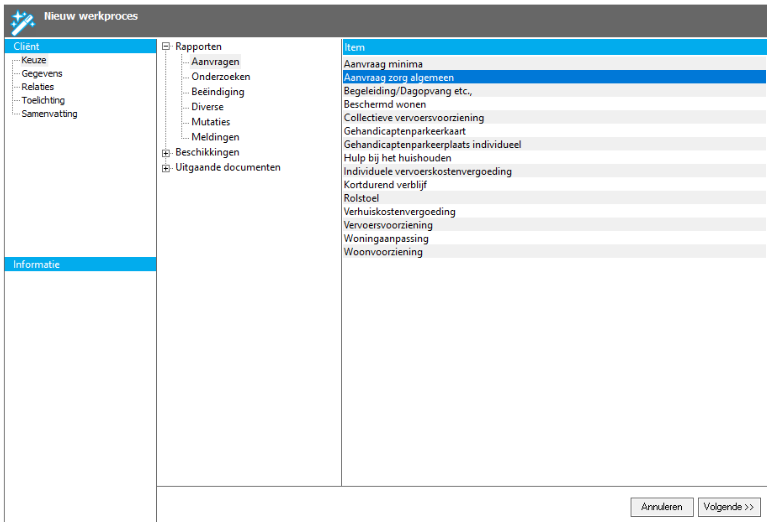Screen dimensions: 767x522
Task: Click the wizard wand icon in title bar
Action: click(22, 20)
